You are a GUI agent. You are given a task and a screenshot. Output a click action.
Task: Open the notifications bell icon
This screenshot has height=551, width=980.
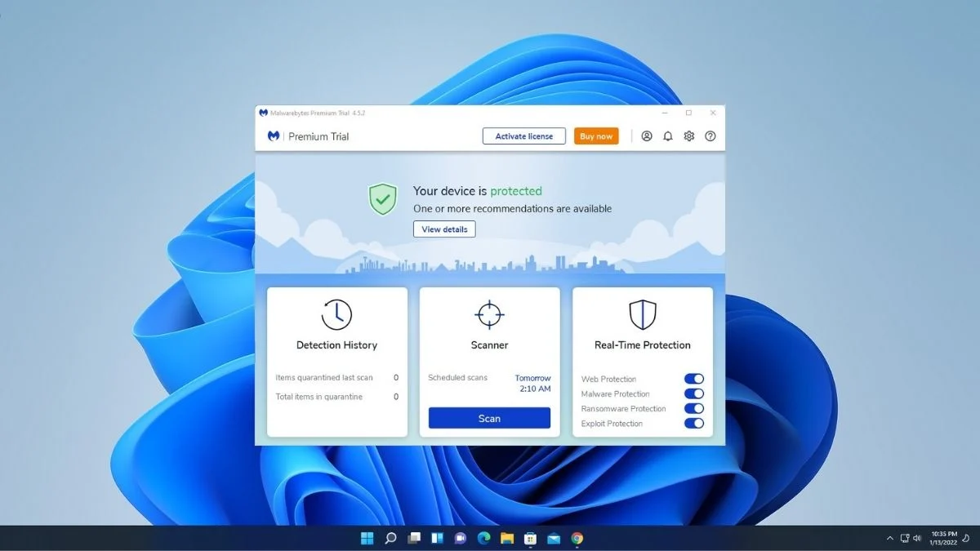(667, 136)
